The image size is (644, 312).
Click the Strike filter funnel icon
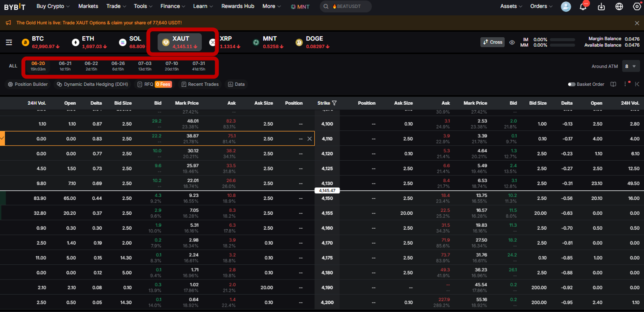[334, 103]
